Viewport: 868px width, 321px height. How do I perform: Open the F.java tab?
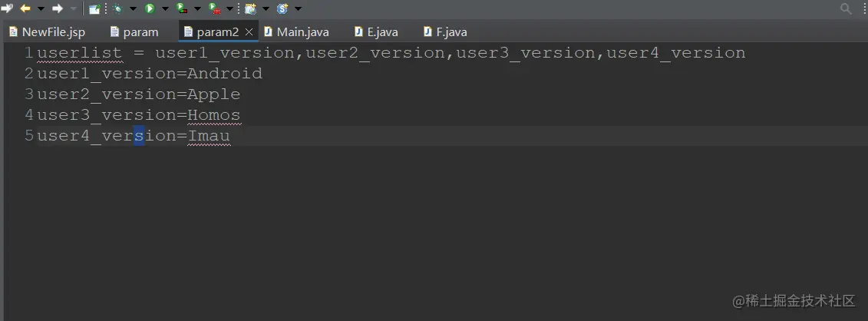445,32
